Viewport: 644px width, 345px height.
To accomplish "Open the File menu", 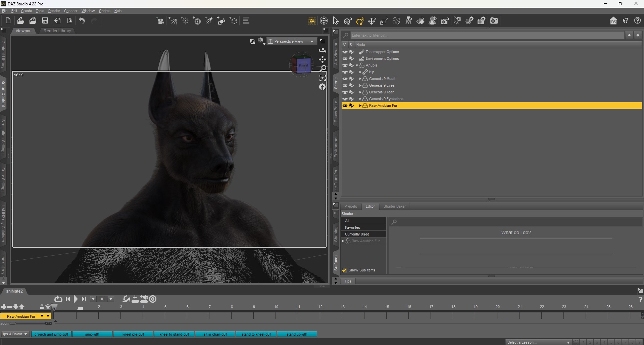I will coord(4,11).
